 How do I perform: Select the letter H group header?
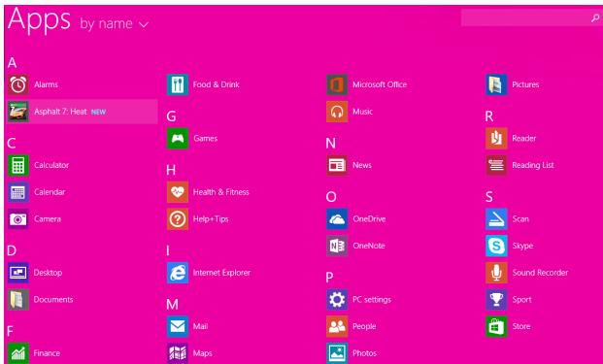pos(171,170)
